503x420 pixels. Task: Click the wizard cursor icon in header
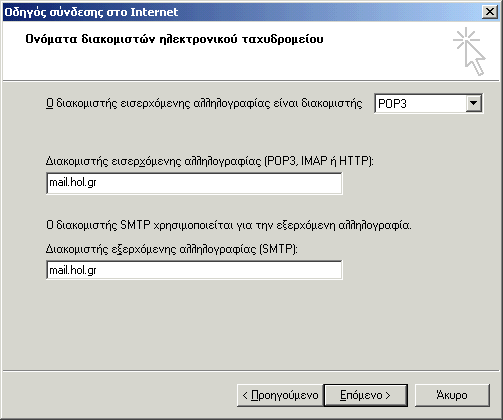pyautogui.click(x=469, y=51)
